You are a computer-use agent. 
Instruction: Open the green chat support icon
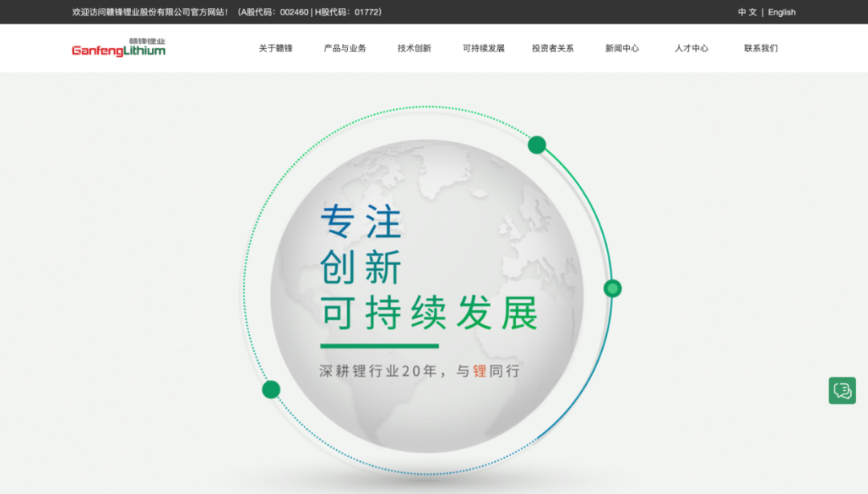pos(841,390)
